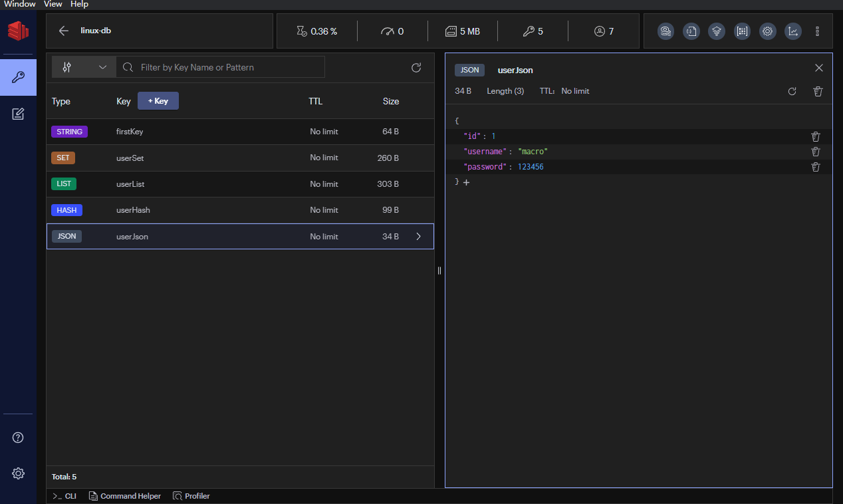Click the layered funnel module icon
Image resolution: width=843 pixels, height=504 pixels.
coord(717,31)
